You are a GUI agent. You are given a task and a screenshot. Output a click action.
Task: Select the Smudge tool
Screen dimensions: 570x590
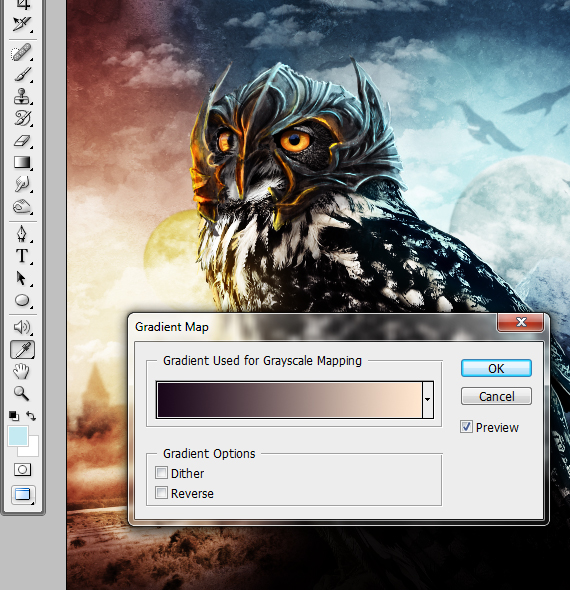[22, 184]
